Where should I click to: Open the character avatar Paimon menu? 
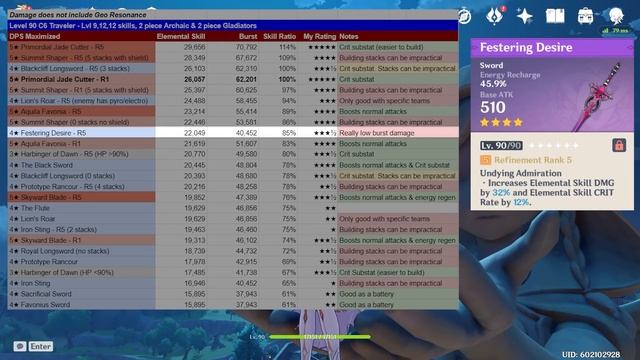pyautogui.click(x=616, y=16)
